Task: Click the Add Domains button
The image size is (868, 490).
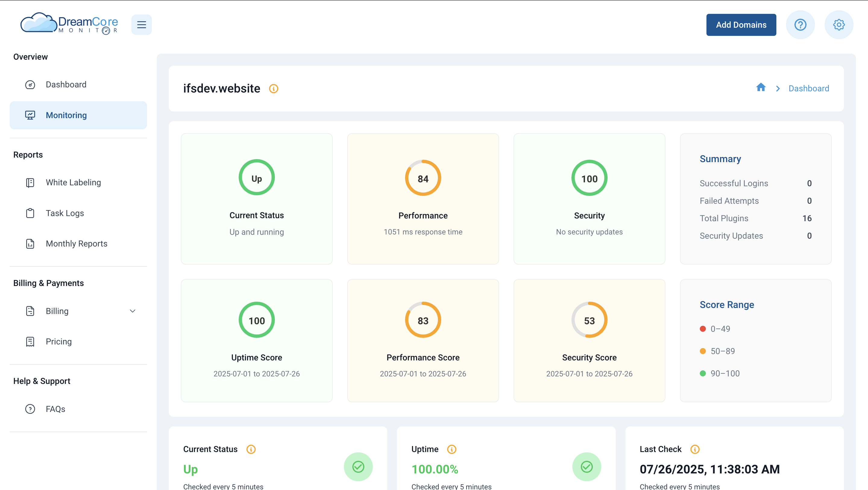Action: coord(741,25)
